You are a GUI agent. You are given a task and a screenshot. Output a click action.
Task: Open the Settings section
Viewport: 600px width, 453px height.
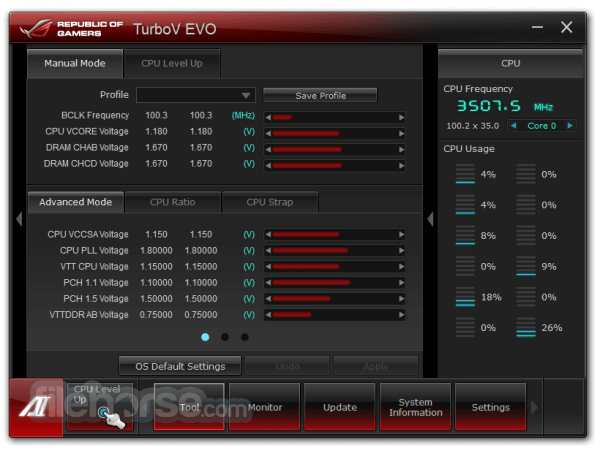pos(491,407)
